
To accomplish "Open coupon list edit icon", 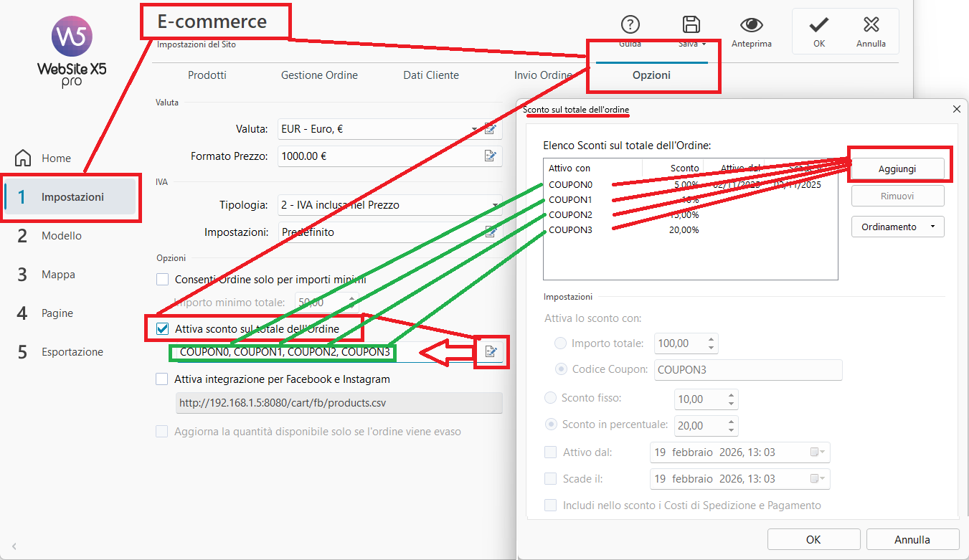I will pos(491,352).
